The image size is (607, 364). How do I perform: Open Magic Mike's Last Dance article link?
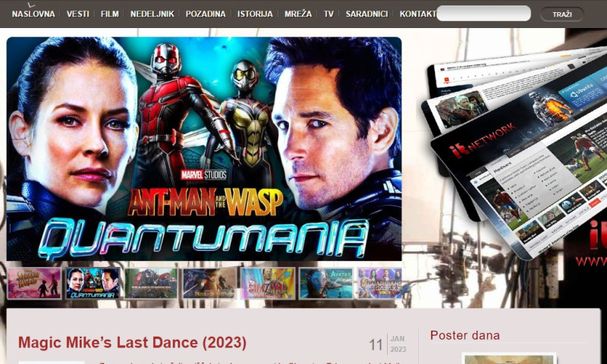click(132, 343)
